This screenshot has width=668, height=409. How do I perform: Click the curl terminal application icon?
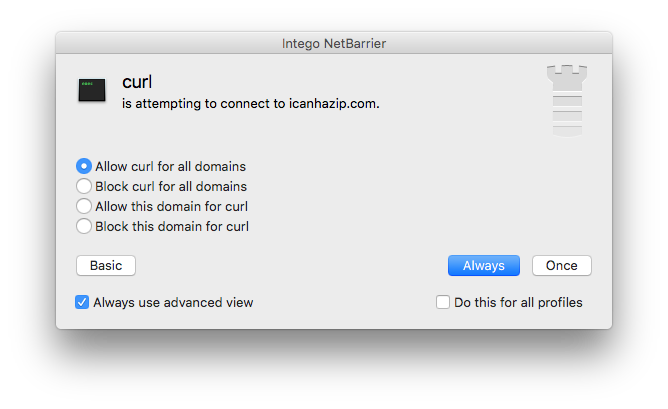[92, 90]
